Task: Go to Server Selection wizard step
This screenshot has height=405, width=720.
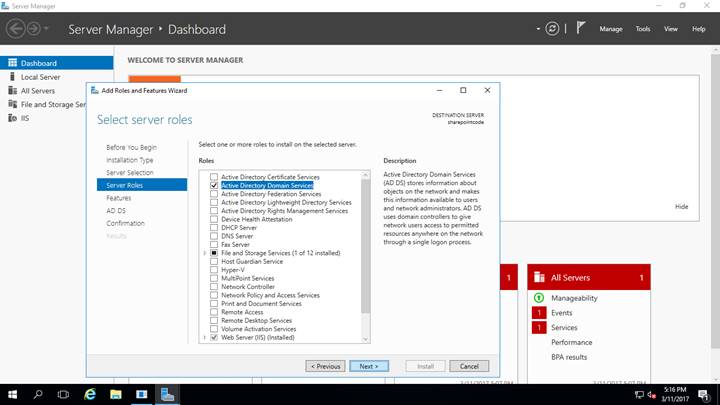Action: coord(129,173)
